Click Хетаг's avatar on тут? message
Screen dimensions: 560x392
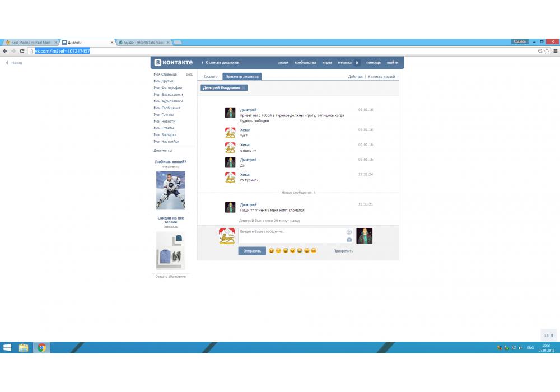[230, 133]
